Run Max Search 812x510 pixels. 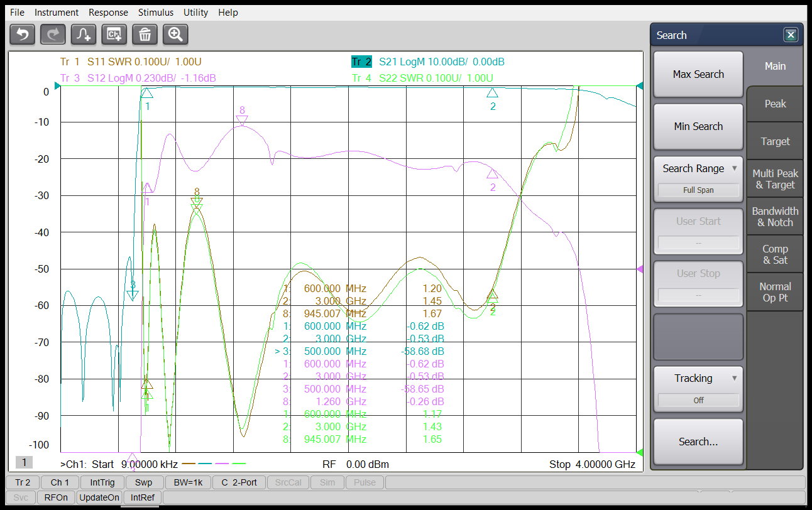tap(698, 74)
